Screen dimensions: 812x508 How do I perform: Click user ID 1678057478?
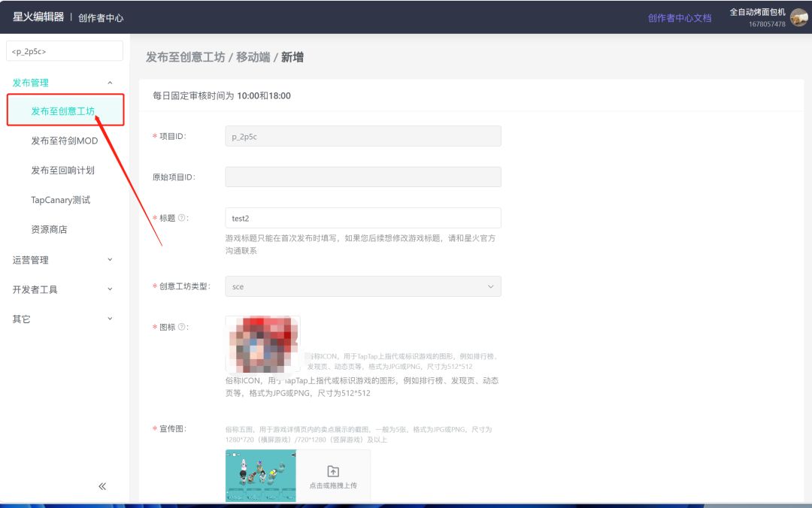pyautogui.click(x=767, y=24)
